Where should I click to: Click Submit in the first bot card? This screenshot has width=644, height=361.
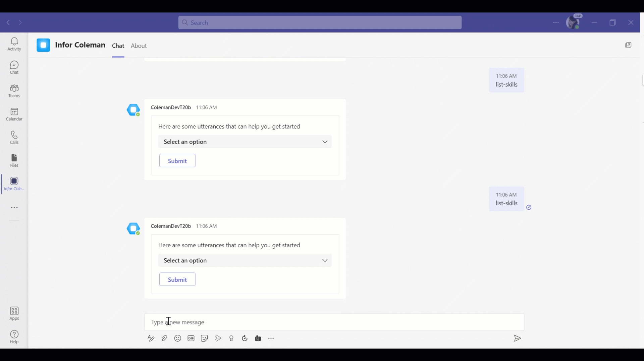click(177, 161)
